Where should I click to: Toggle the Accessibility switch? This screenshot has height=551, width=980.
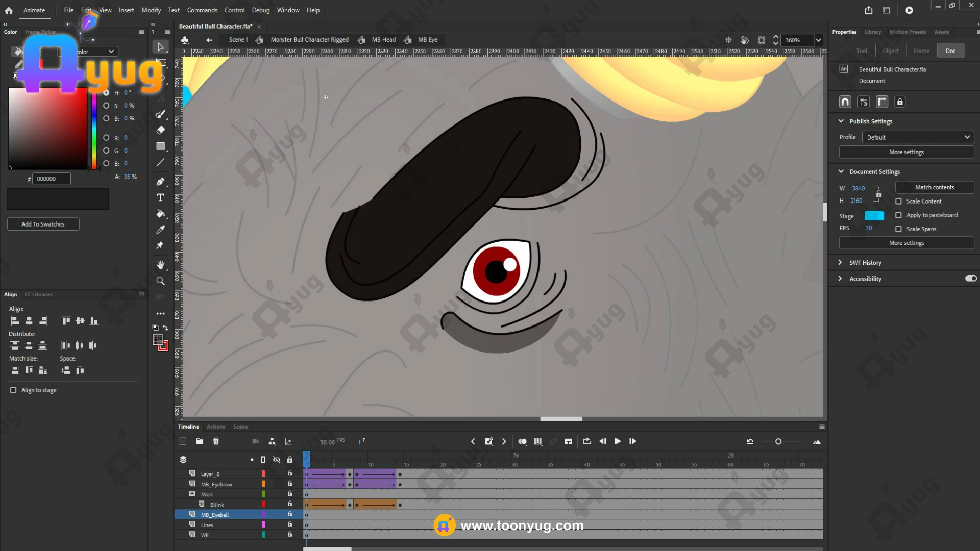tap(970, 279)
